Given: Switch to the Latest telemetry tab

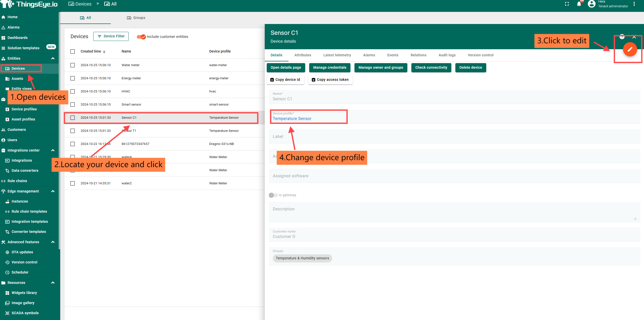Looking at the screenshot, I should (x=337, y=55).
